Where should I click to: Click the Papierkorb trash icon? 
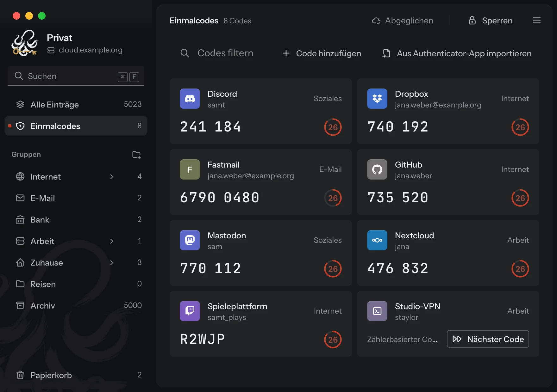point(20,375)
